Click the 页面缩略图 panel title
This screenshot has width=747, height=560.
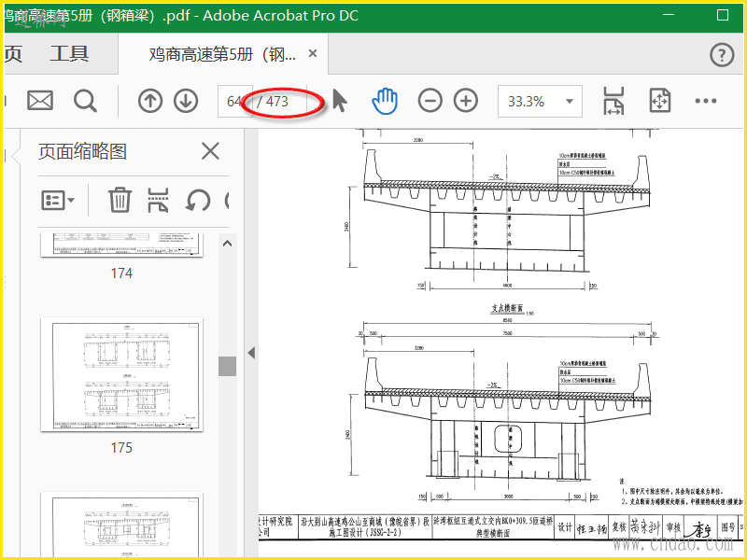[82, 151]
